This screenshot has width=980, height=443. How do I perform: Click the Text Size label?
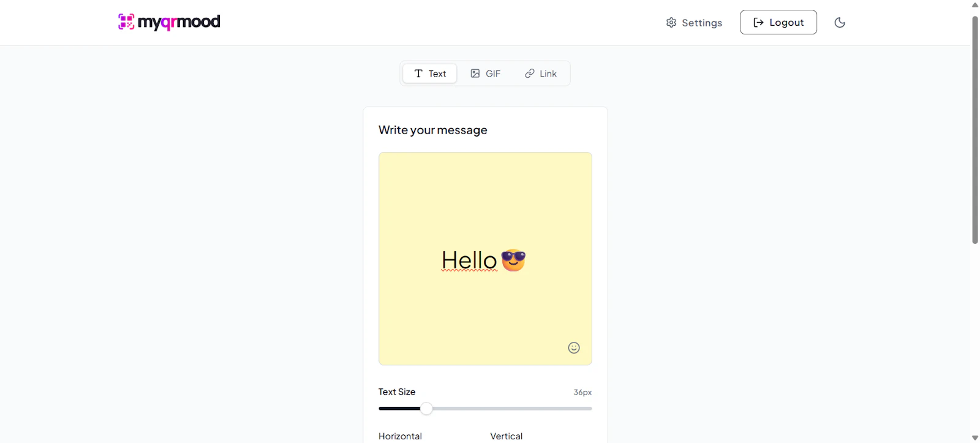397,392
